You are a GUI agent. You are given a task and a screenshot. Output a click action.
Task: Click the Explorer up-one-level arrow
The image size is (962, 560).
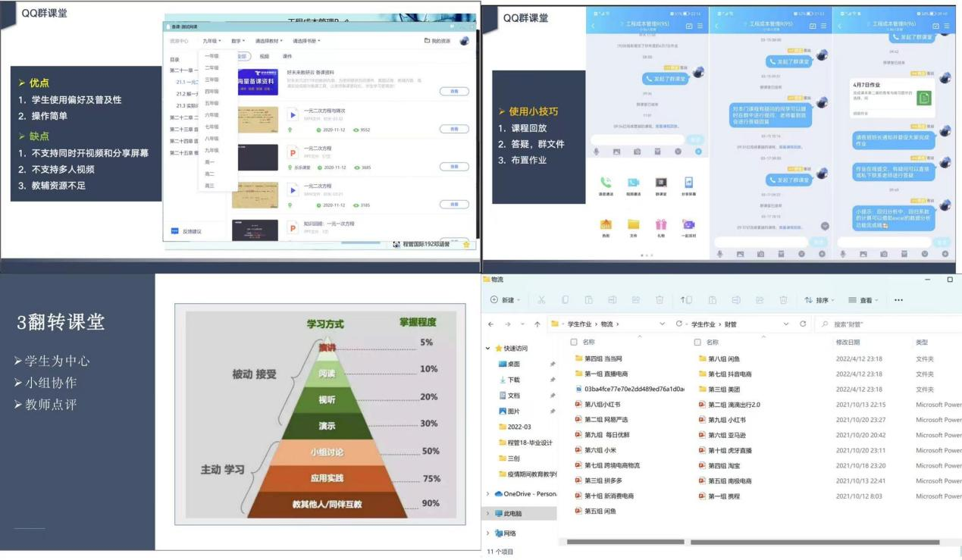(537, 324)
